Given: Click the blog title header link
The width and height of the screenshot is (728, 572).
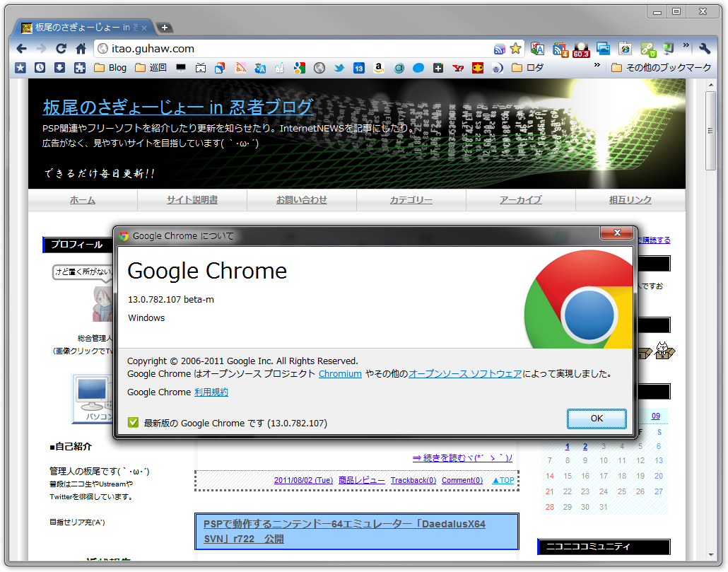Looking at the screenshot, I should (x=178, y=107).
